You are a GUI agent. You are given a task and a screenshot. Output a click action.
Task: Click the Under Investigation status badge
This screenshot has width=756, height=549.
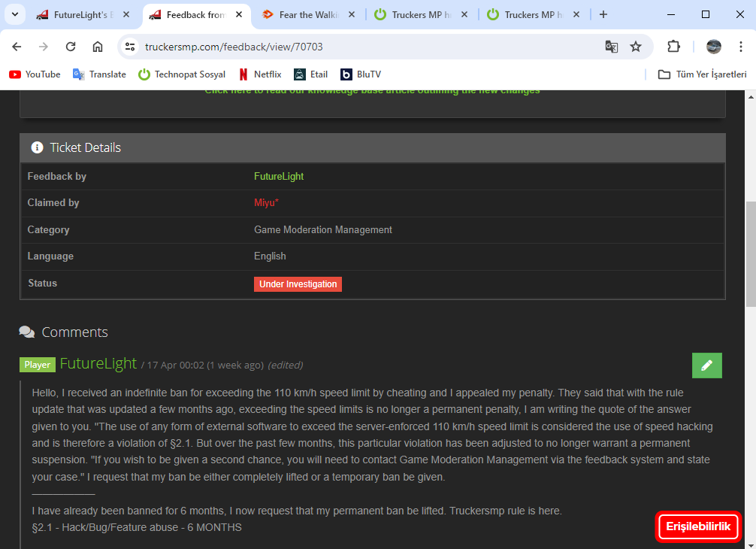pos(298,284)
